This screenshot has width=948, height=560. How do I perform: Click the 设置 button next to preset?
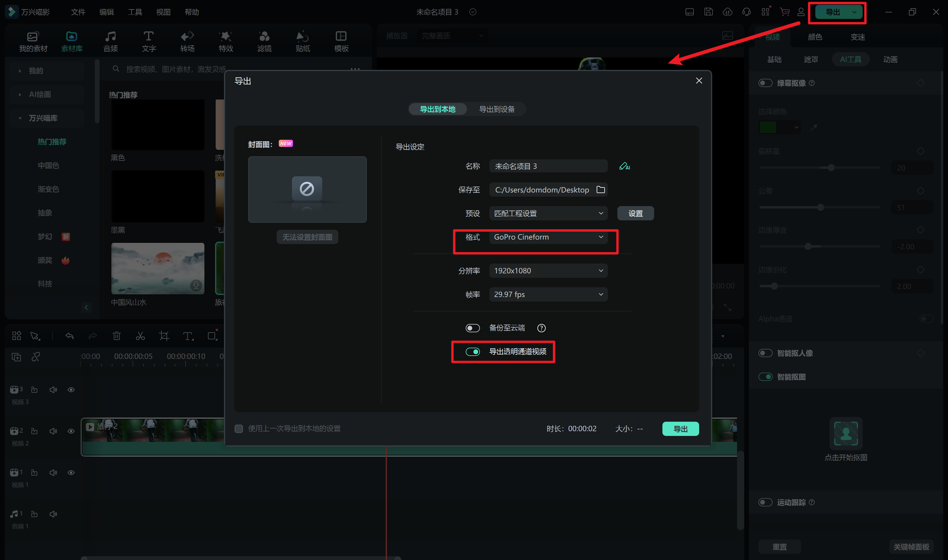click(x=635, y=214)
